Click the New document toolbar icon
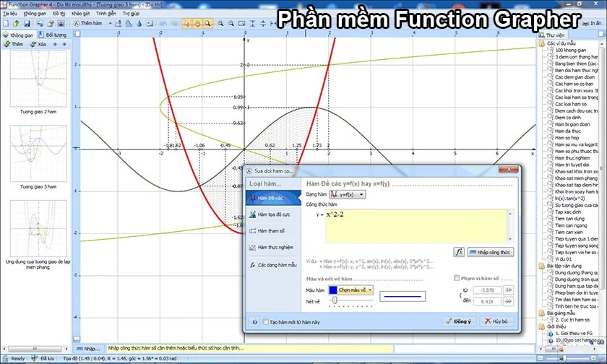Viewport: 607px width, 364px height. click(x=6, y=24)
